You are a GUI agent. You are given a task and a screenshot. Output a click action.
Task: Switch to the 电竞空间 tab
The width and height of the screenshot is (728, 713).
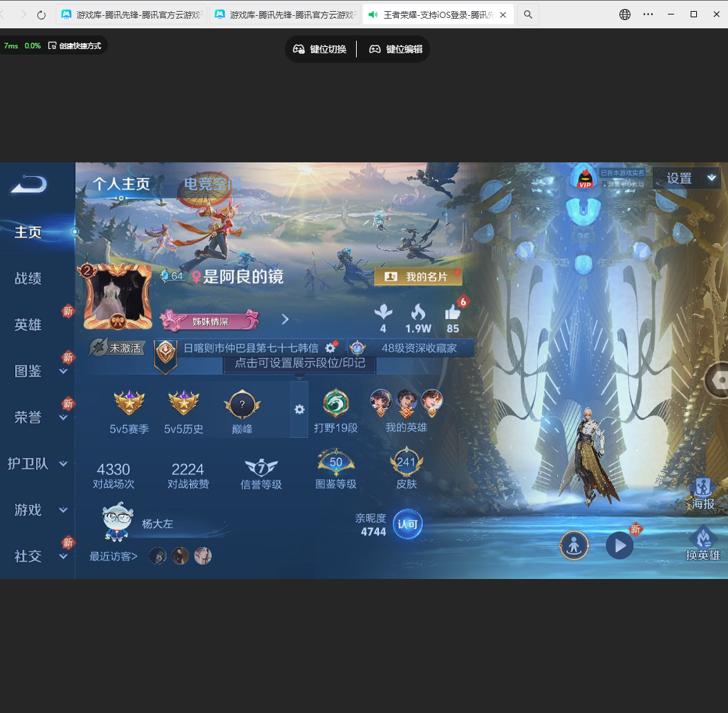[213, 184]
